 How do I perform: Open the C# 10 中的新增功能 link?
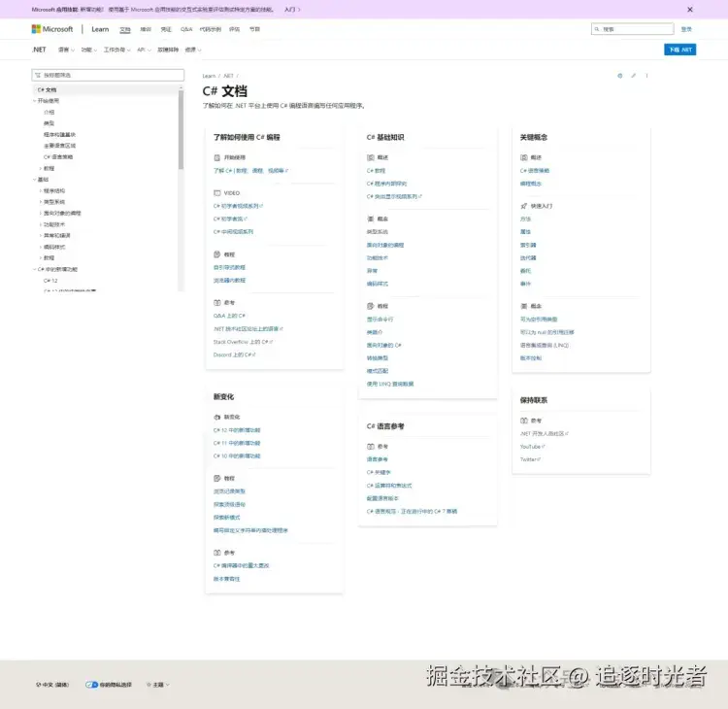pos(237,456)
